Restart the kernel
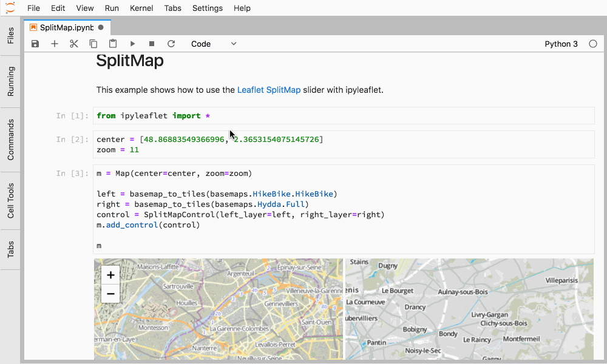 tap(171, 44)
